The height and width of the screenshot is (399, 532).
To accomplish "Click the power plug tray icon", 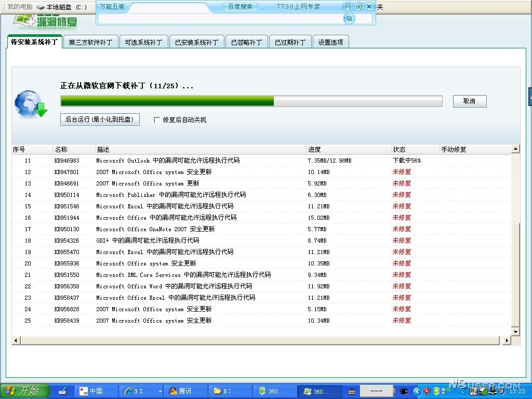I will [x=404, y=391].
